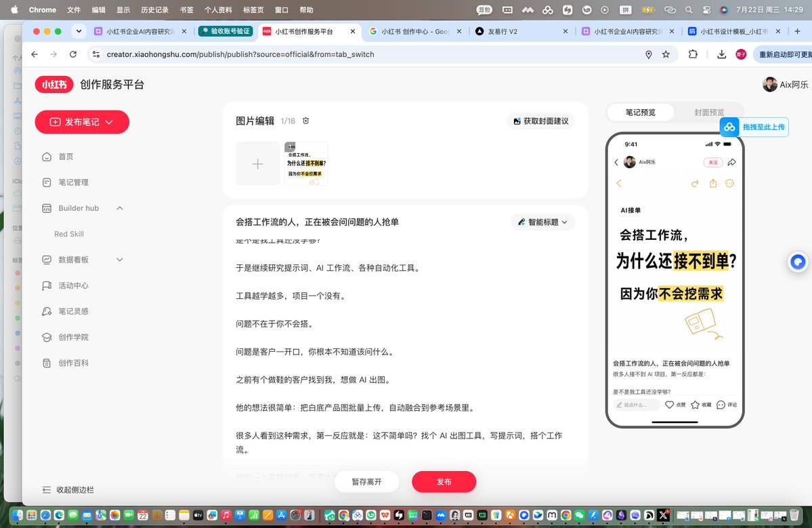Click the 豆包 menu bar icon
Image resolution: width=812 pixels, height=528 pixels.
tap(484, 10)
